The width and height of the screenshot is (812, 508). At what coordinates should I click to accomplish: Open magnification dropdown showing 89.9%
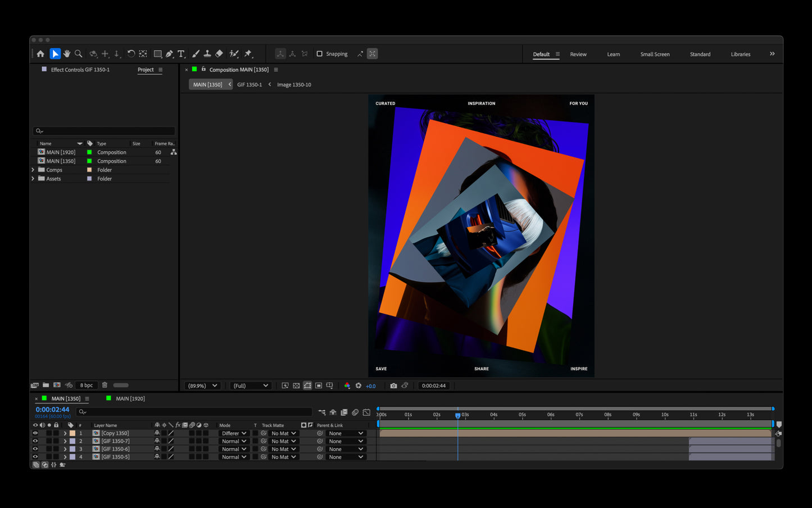point(202,385)
